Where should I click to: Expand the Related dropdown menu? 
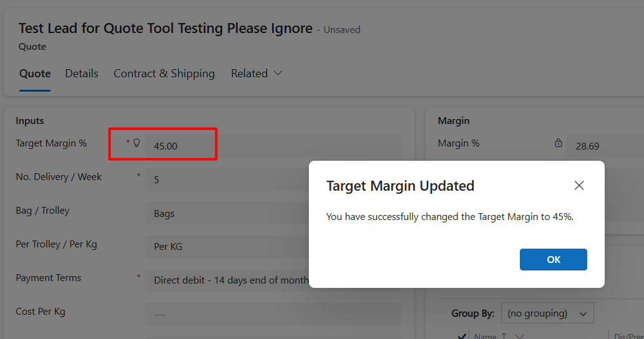click(x=256, y=74)
